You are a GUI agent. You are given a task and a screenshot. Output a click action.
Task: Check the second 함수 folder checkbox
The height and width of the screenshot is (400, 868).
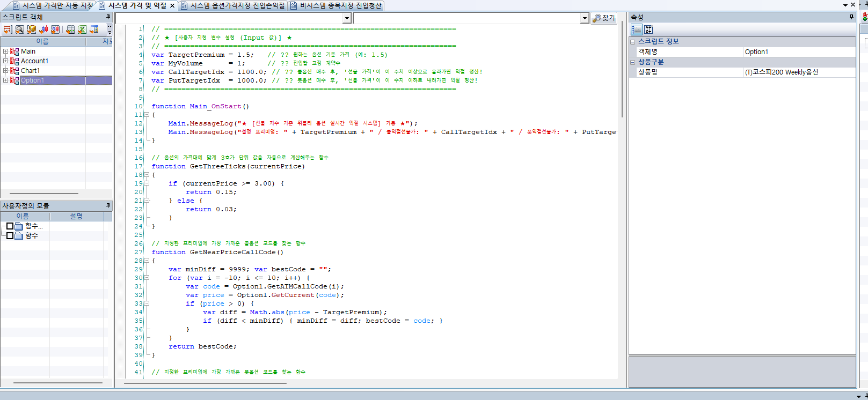coord(10,235)
